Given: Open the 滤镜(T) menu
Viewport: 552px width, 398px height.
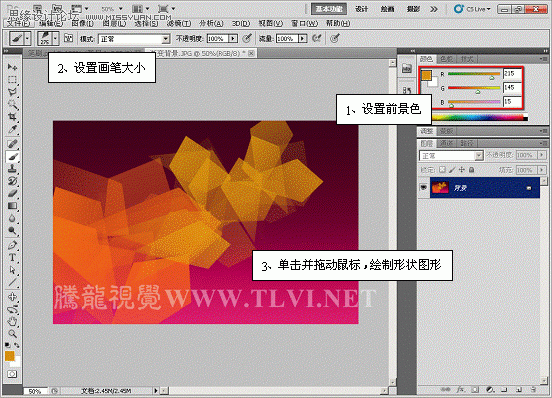Looking at the screenshot, I should click(x=179, y=23).
